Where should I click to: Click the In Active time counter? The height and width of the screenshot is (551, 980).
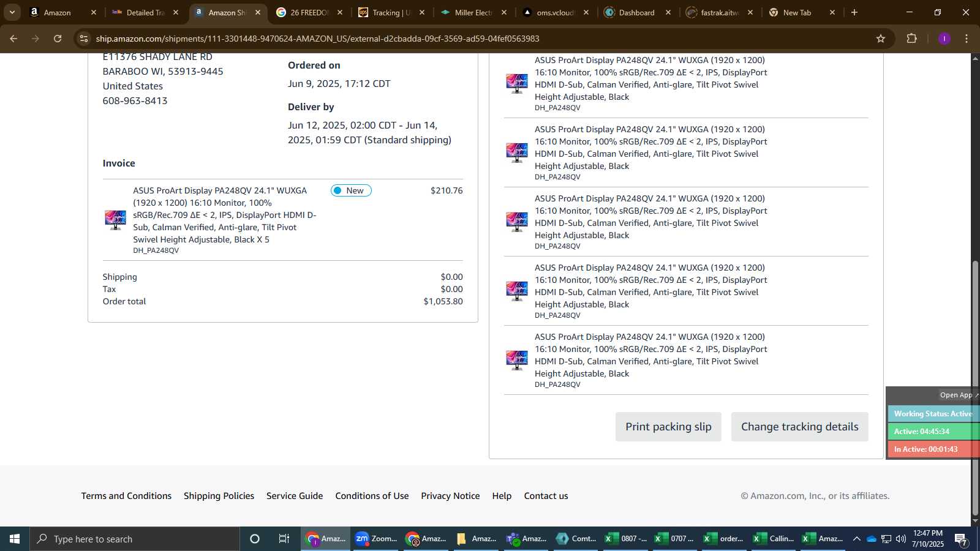click(x=933, y=449)
